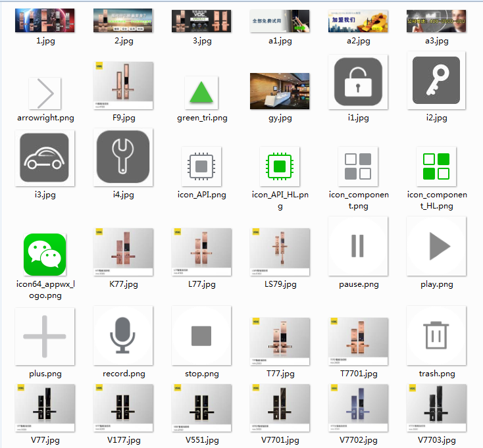
Task: Click the V7702.jpg blue lock thumbnail
Action: click(358, 407)
